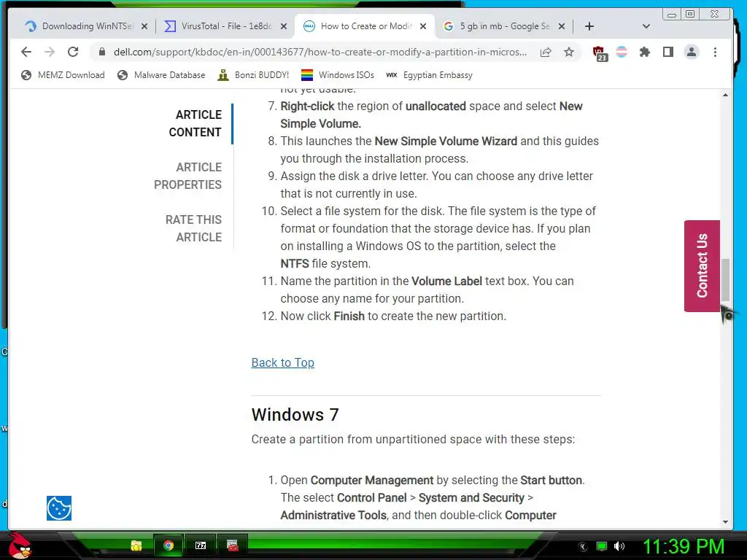
Task: View site info via the padlock icon
Action: 101,52
